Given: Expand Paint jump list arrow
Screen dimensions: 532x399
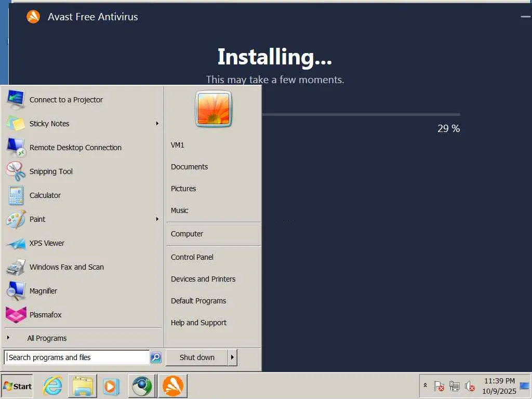Looking at the screenshot, I should pos(157,219).
